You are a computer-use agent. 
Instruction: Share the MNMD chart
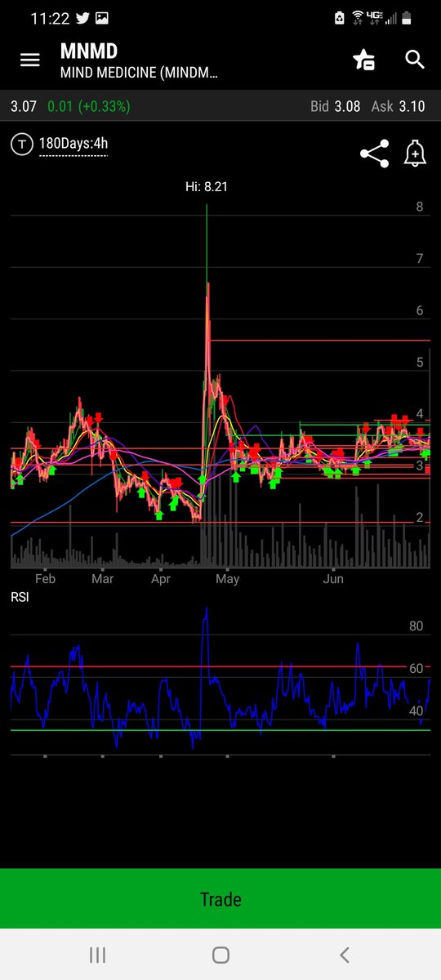tap(374, 154)
